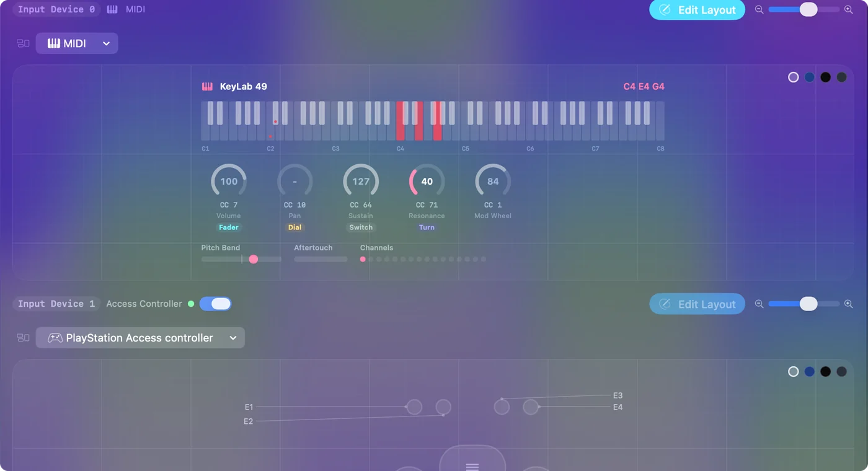Click the top zoom slider
Screen dimensions: 868x471
804,9
